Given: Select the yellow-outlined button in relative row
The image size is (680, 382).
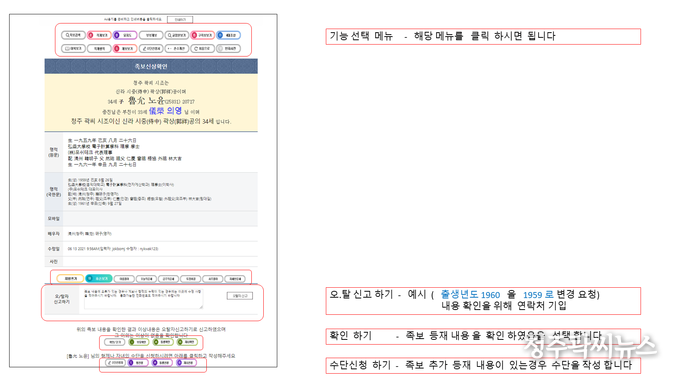Looking at the screenshot, I should 70,278.
